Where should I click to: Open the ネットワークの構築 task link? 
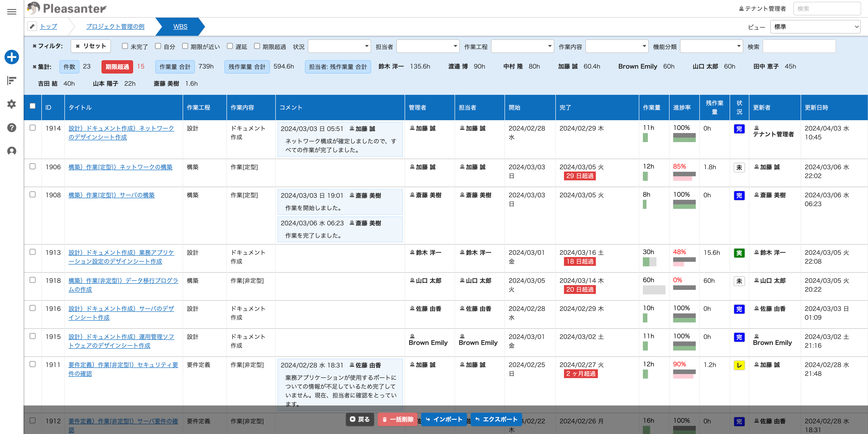(x=120, y=167)
